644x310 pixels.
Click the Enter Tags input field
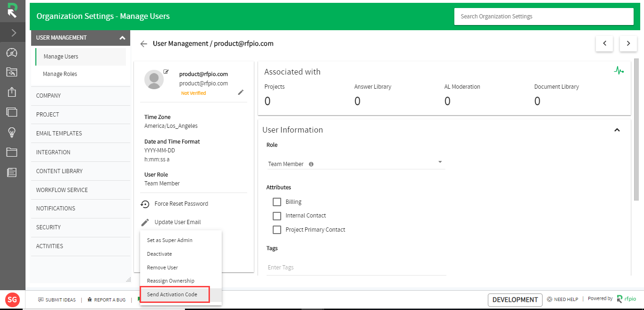(356, 268)
